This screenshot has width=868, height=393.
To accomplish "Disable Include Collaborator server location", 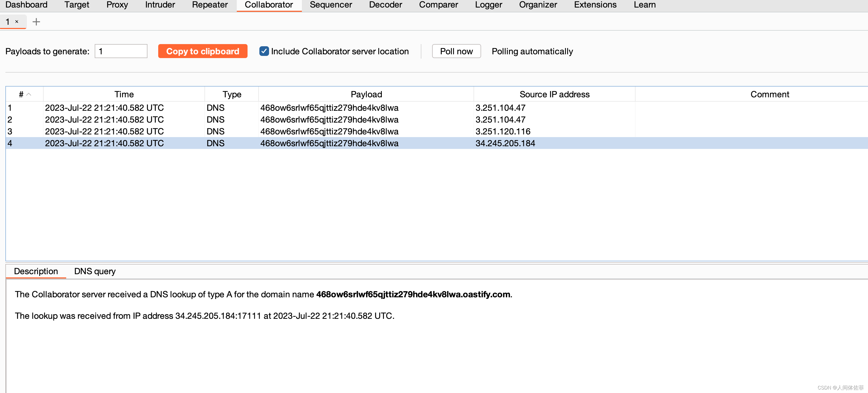I will coord(264,51).
